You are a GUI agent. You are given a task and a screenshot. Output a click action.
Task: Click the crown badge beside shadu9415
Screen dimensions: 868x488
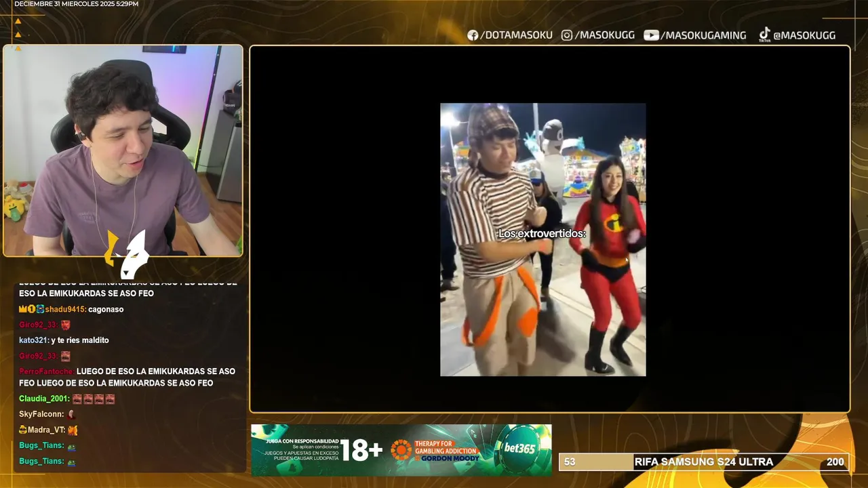(23, 309)
